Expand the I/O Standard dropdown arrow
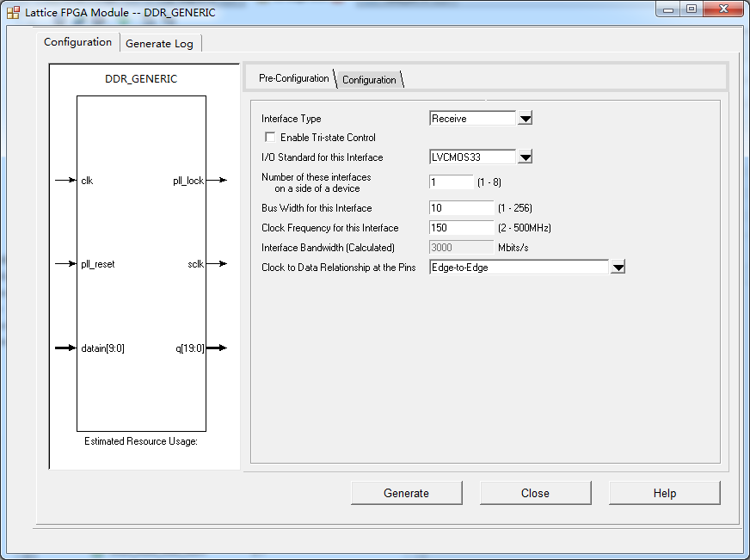 [526, 157]
